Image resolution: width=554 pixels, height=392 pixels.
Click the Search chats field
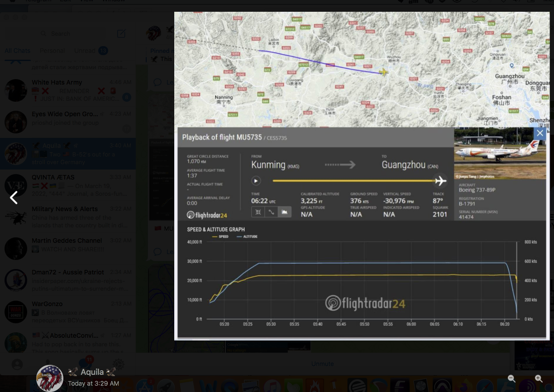point(68,33)
